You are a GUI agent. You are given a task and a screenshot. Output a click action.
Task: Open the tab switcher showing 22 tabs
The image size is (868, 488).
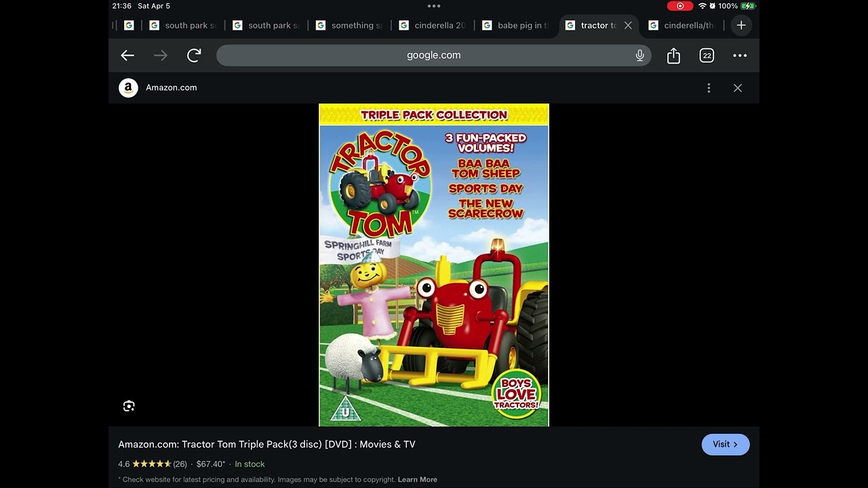(x=707, y=56)
